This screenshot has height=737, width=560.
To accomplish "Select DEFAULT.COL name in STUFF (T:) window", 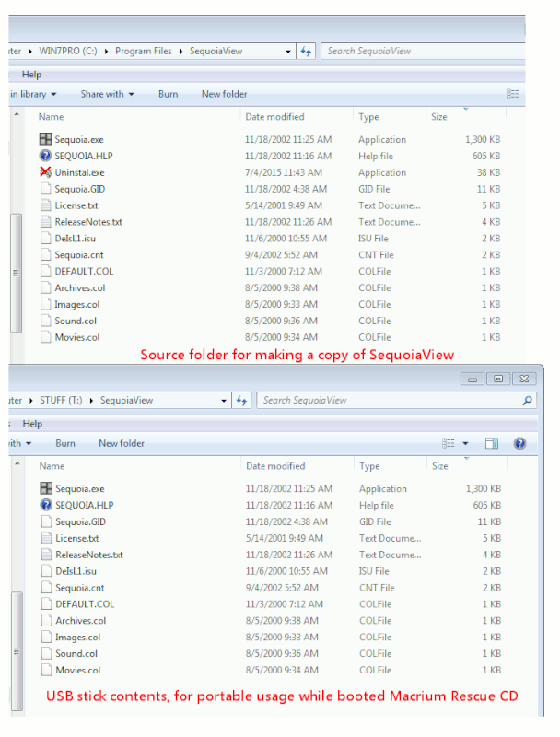I will pos(85,604).
